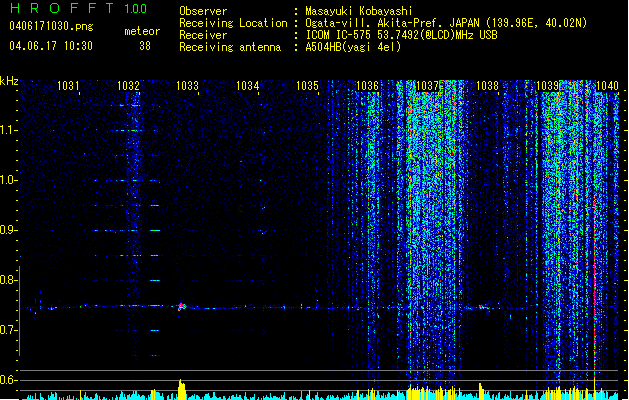Click the Ogata-vill. Akita-Pref. JAPAN location text
Screen dimensions: 629x400
(446, 23)
